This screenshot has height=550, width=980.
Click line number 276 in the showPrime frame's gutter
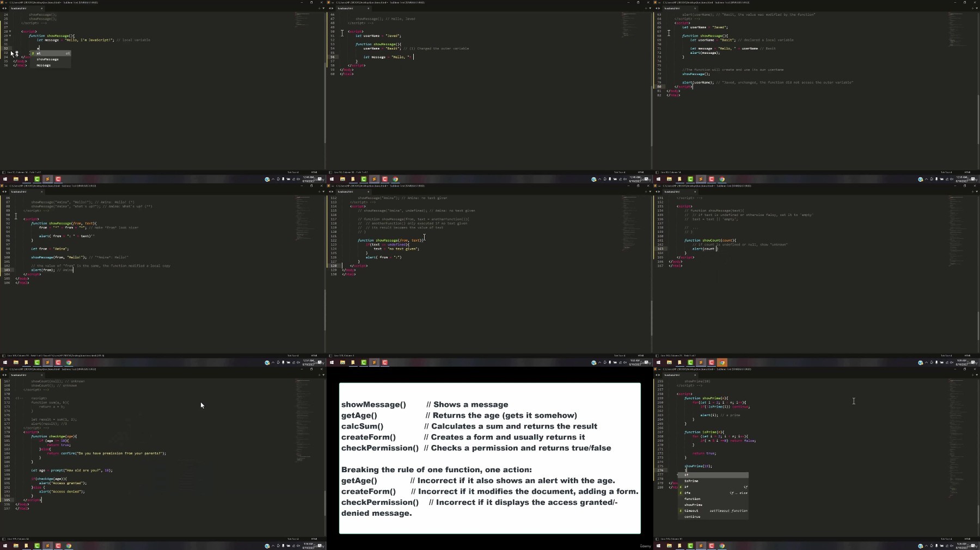click(x=660, y=470)
